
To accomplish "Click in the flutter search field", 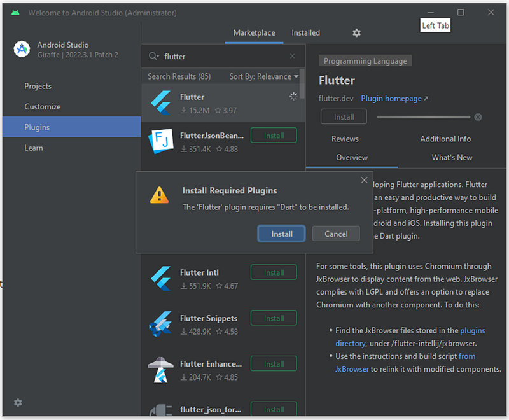I will (x=224, y=56).
